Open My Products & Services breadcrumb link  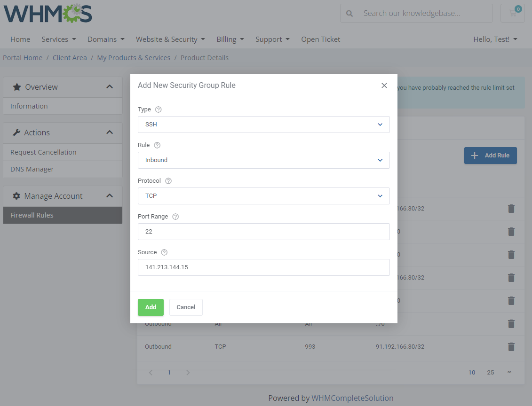134,57
